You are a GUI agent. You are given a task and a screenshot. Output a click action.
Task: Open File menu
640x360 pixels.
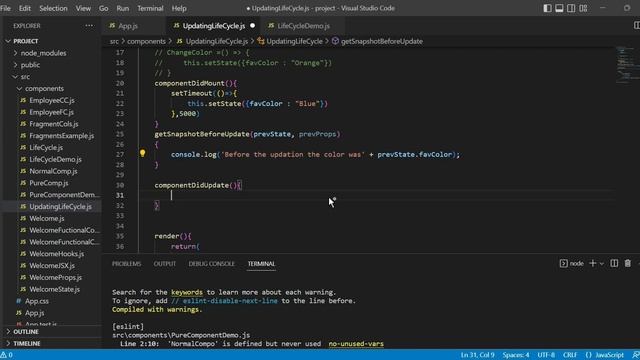pos(6,8)
